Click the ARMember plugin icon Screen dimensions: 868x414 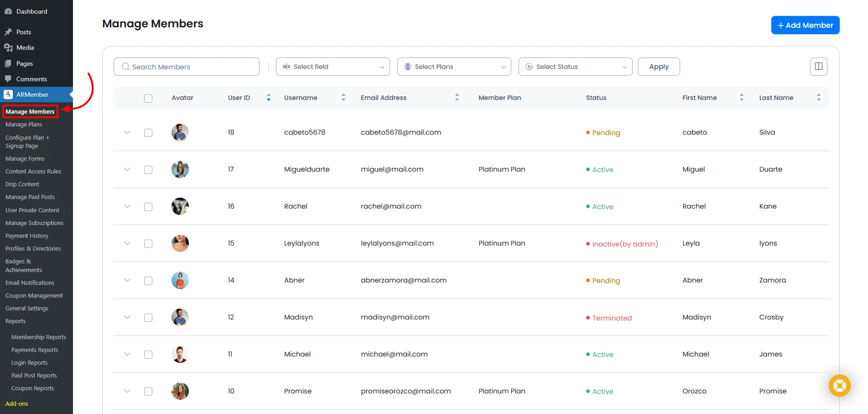click(x=8, y=94)
